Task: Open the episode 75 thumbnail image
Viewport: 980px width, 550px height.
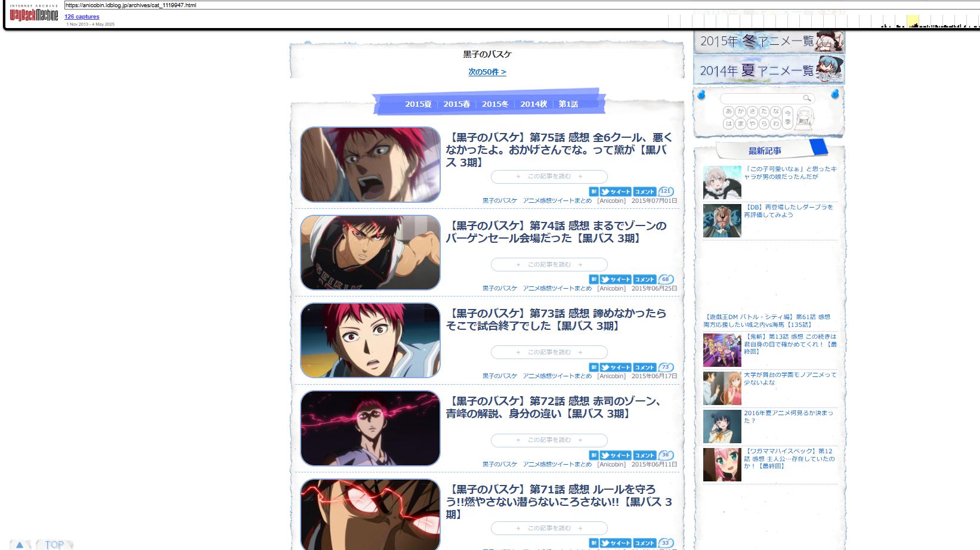Action: tap(370, 165)
